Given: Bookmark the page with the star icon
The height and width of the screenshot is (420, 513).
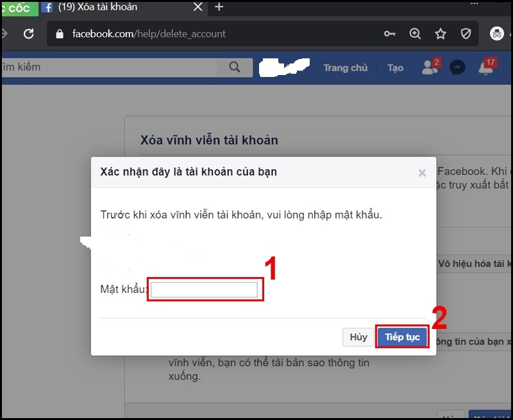Looking at the screenshot, I should coord(441,33).
